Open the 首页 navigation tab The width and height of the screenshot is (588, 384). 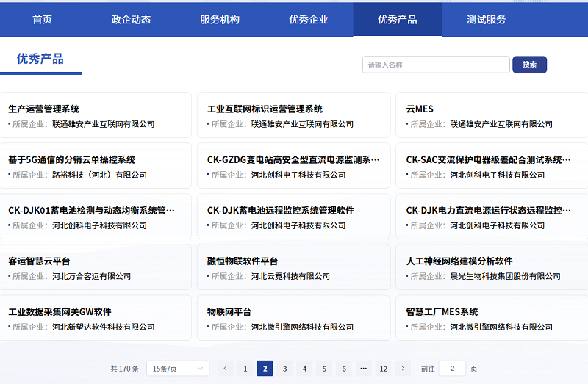(x=42, y=20)
